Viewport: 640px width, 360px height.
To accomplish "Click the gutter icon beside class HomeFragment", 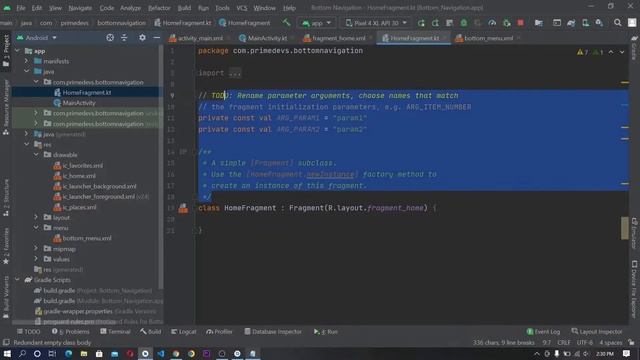I will point(183,208).
